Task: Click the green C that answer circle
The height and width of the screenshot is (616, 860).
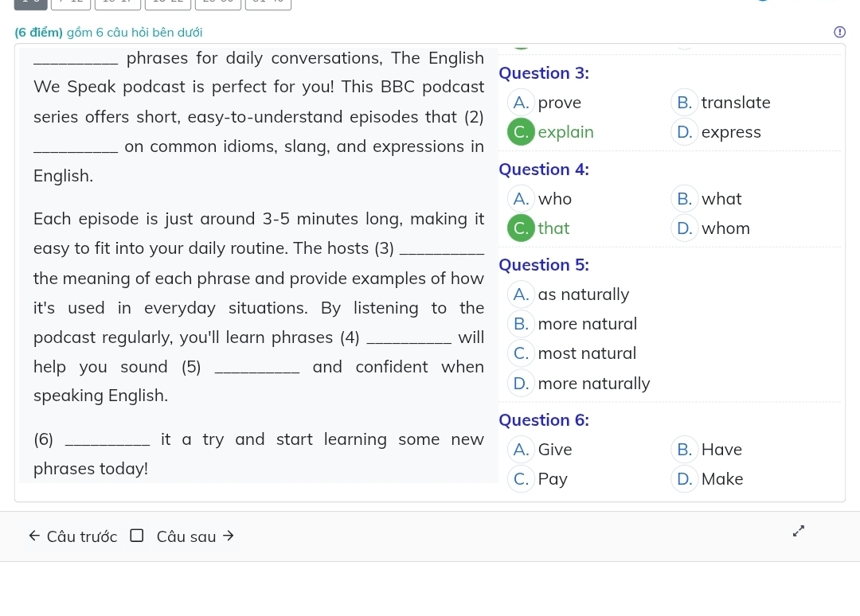Action: click(x=521, y=228)
